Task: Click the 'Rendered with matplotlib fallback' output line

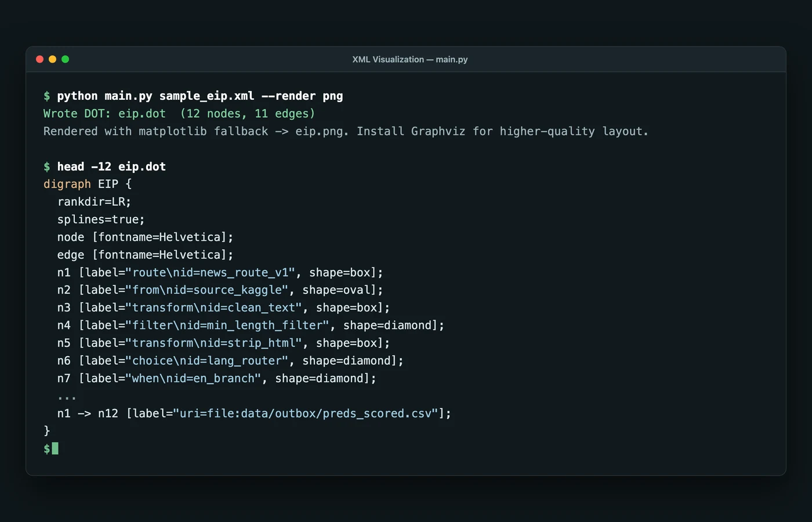Action: [346, 131]
